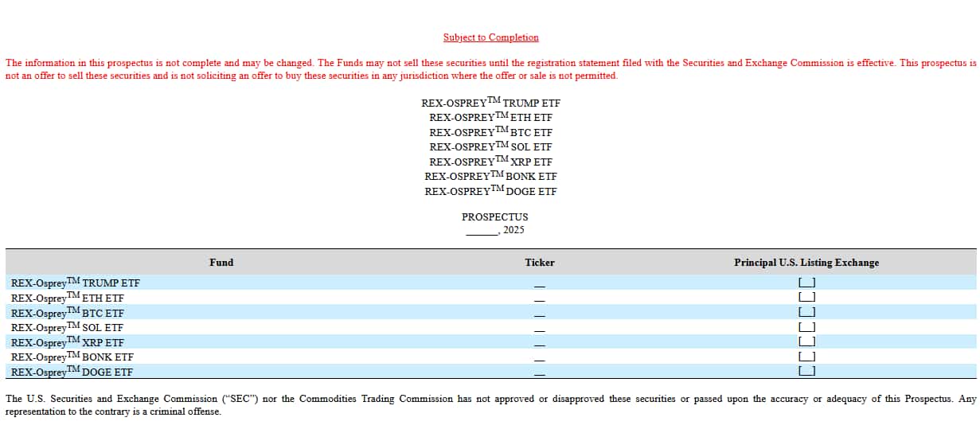Click the PROSPECTUS title text

[494, 216]
